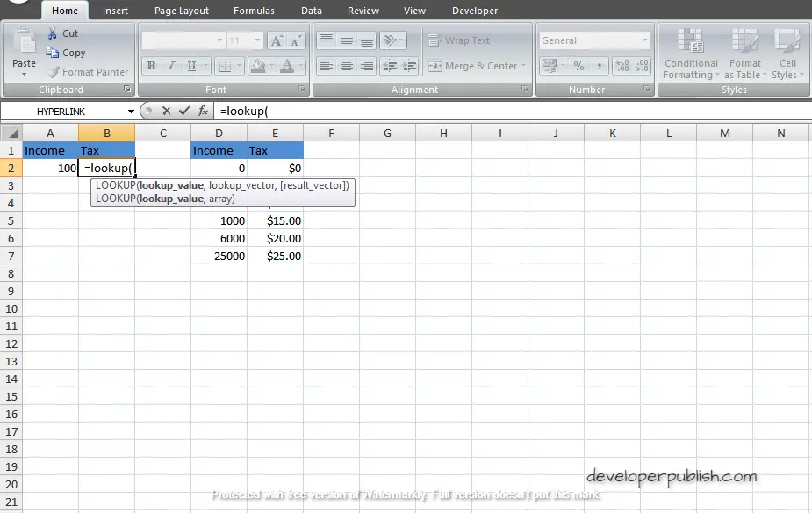Click the first LOOKUP name in tooltip
The image size is (812, 513).
point(115,185)
